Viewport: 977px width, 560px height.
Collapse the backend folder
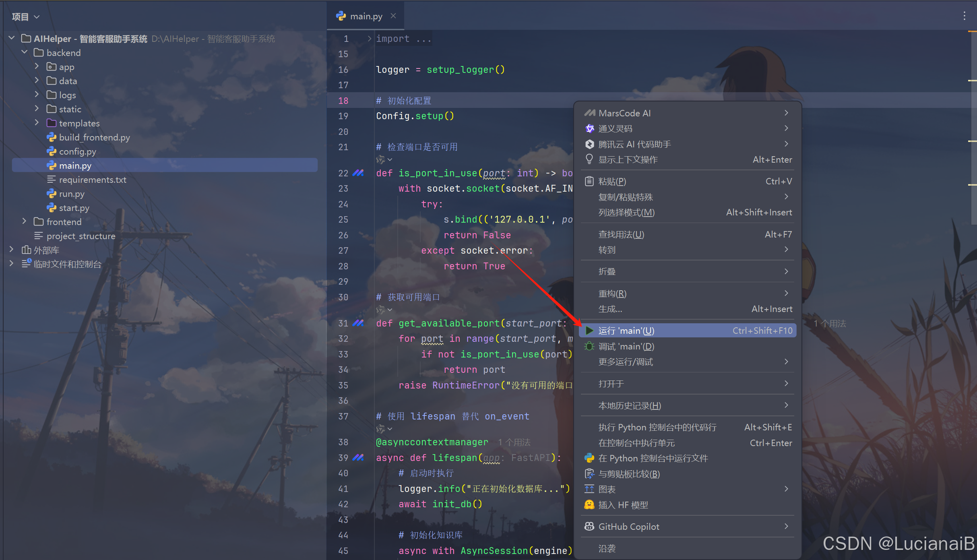coord(24,52)
